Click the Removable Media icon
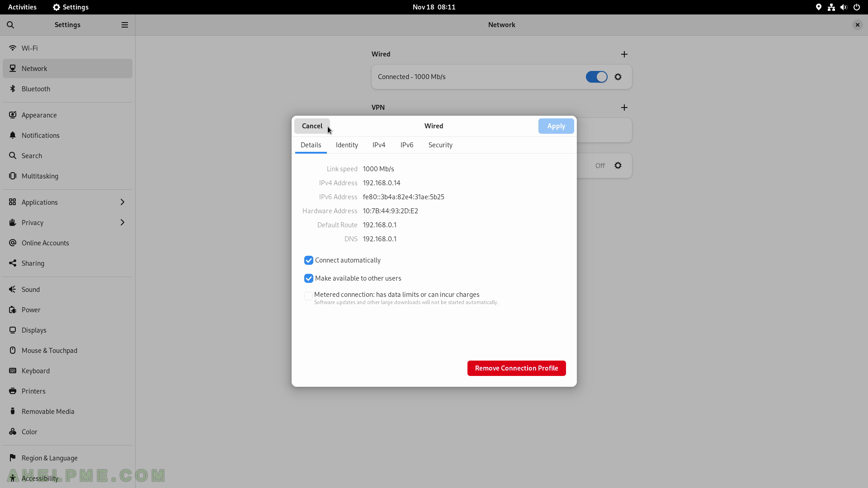 pyautogui.click(x=13, y=411)
